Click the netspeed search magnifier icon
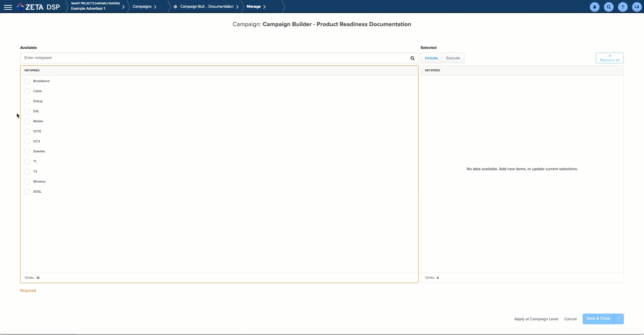 pos(412,58)
